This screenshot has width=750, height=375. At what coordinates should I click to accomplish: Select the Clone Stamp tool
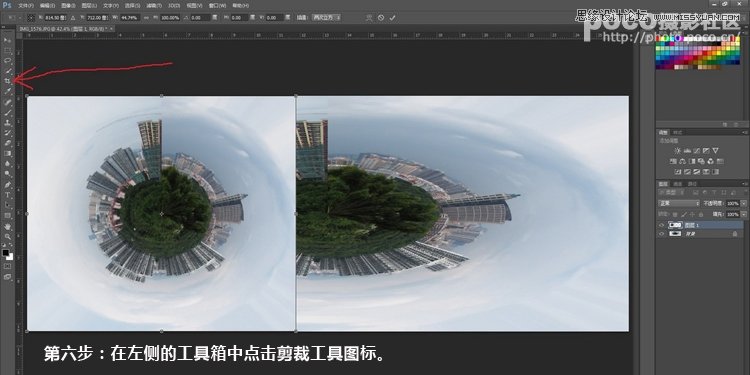pos(8,123)
